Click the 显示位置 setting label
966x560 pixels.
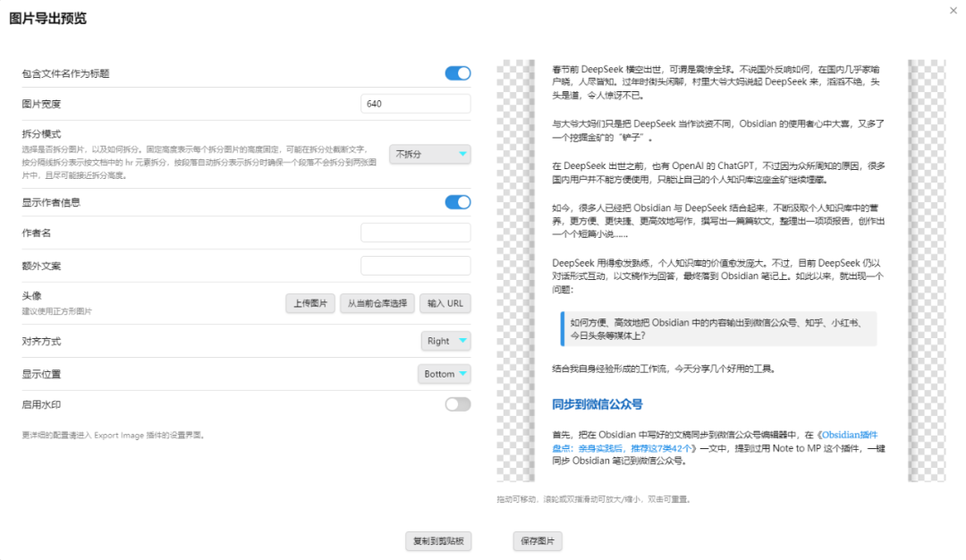pos(41,374)
